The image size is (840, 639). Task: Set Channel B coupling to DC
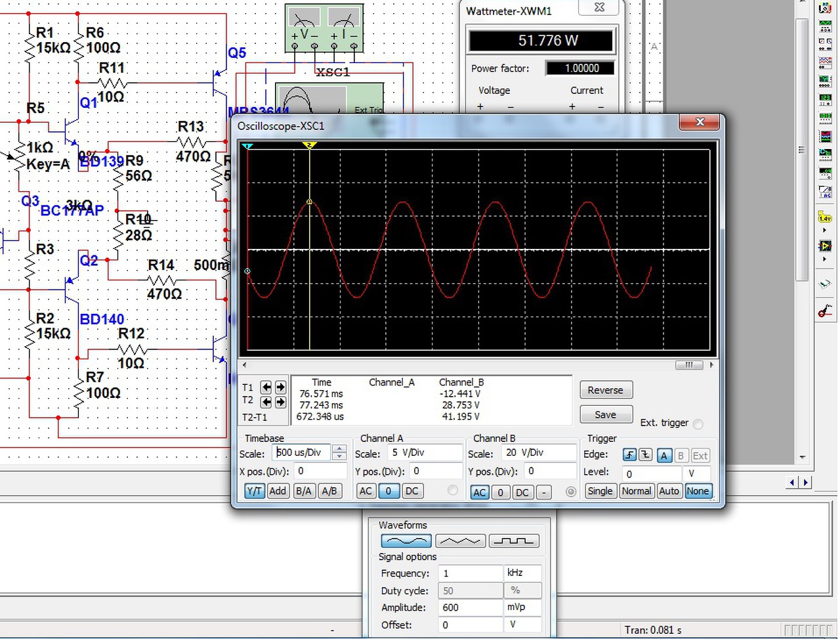coord(522,493)
